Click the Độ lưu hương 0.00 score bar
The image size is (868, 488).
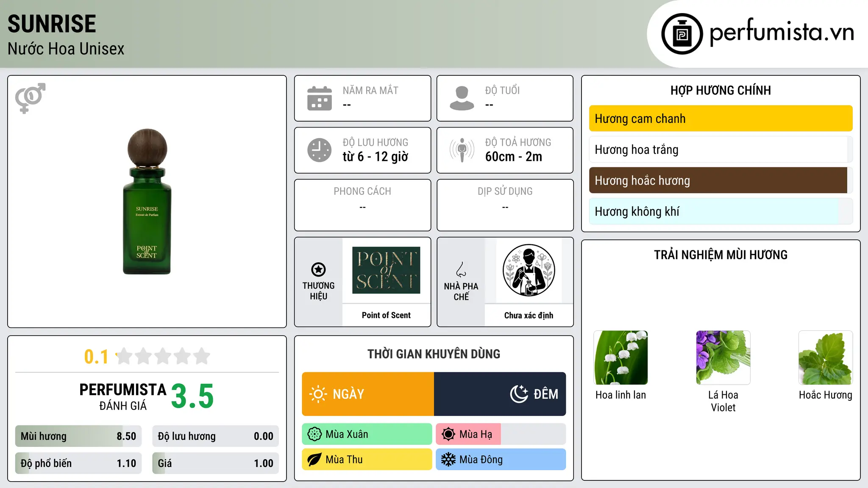pos(216,436)
